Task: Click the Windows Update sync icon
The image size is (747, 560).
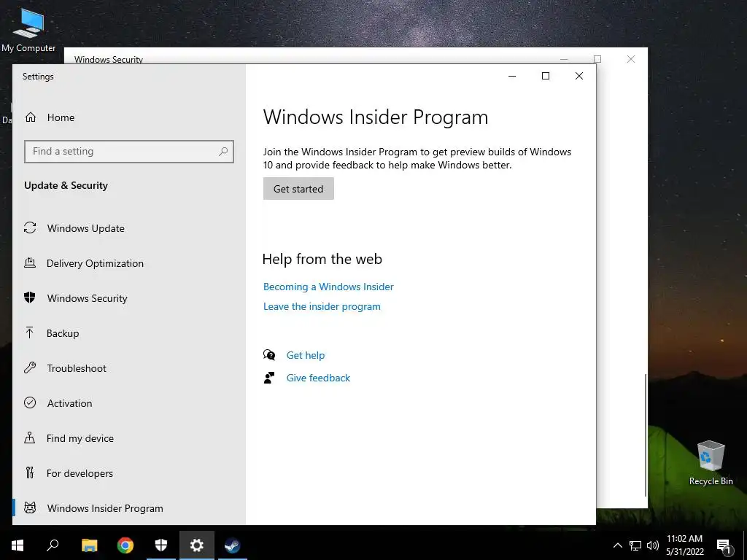Action: [30, 228]
